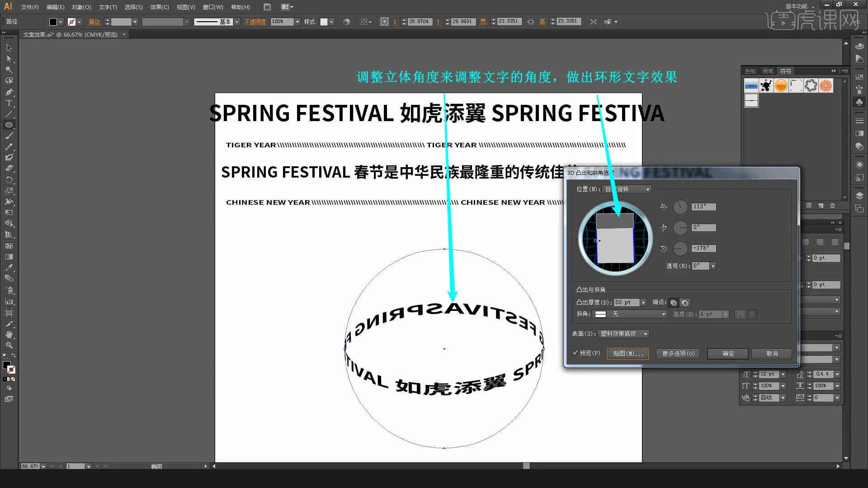Select the Selection tool in toolbar
The height and width of the screenshot is (488, 868).
[x=8, y=47]
